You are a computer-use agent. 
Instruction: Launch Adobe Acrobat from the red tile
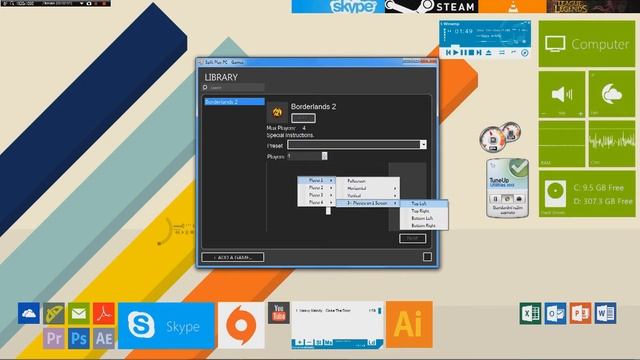(x=104, y=313)
